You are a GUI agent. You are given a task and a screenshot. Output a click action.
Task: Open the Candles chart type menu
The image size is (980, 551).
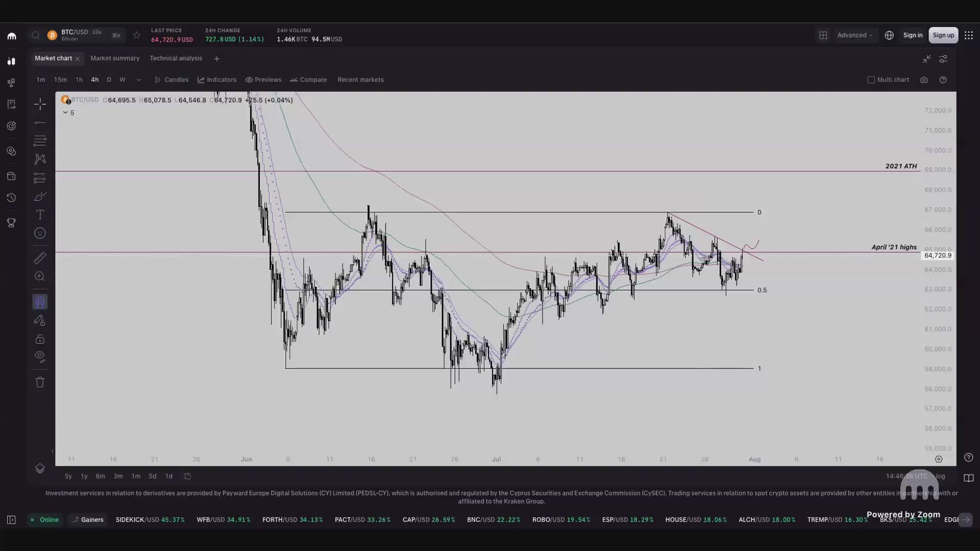pyautogui.click(x=171, y=80)
